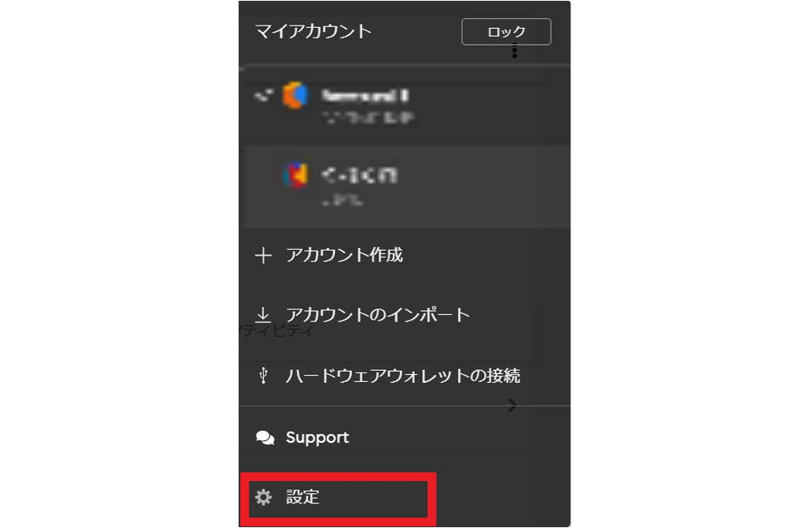Click the マイアカウント heading
The width and height of the screenshot is (806, 532).
(313, 31)
